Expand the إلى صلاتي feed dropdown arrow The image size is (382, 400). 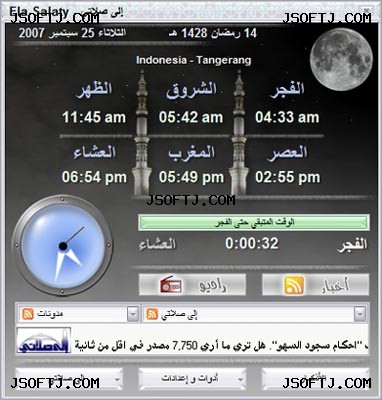(360, 314)
